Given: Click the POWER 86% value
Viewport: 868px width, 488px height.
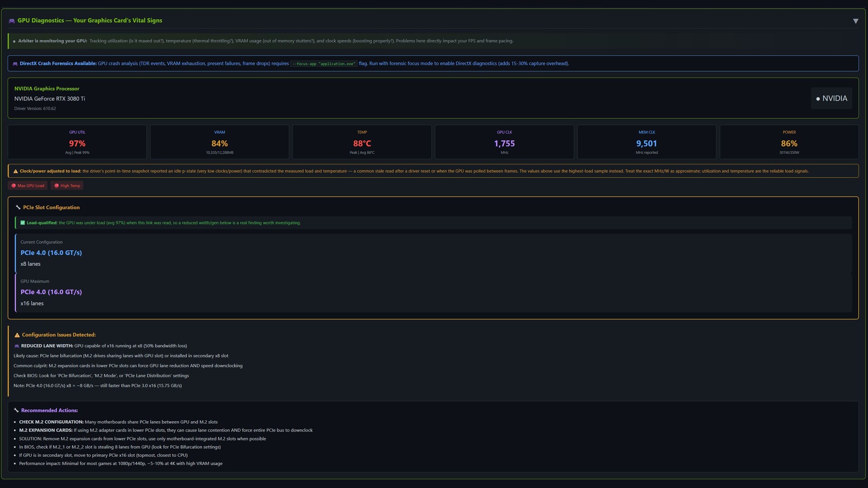Looking at the screenshot, I should tap(789, 143).
